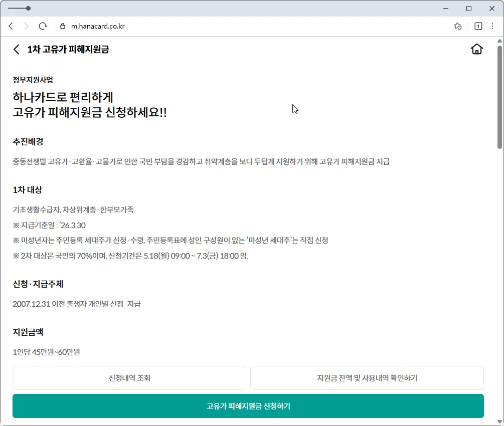The width and height of the screenshot is (504, 426).
Task: Click the vertical scrollbar thumb
Action: click(499, 97)
